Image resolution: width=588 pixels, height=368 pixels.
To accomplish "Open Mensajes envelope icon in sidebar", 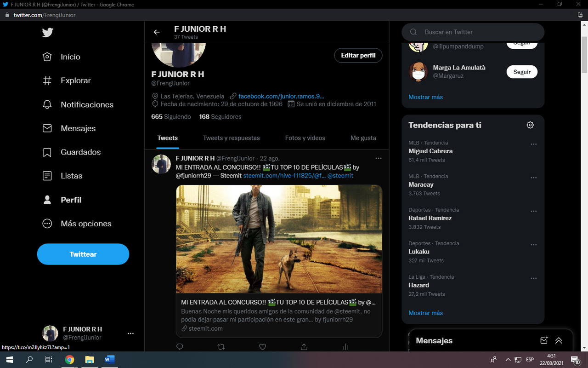I will [47, 128].
